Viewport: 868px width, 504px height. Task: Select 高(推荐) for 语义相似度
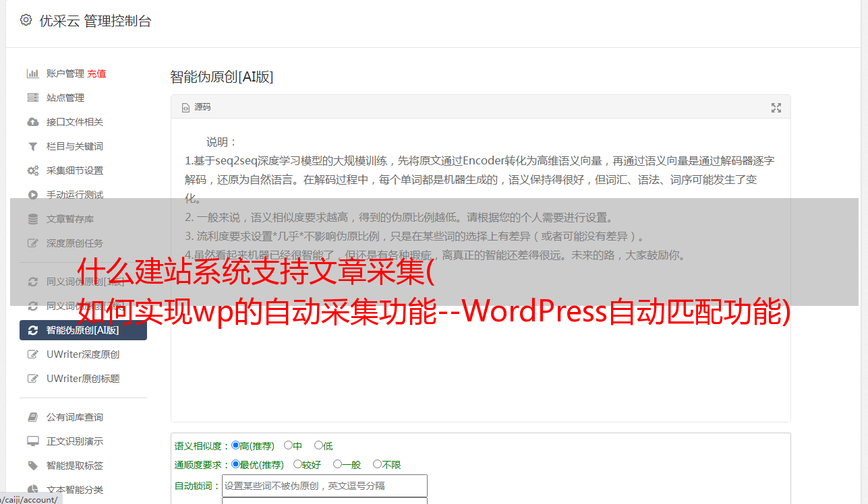pyautogui.click(x=235, y=445)
